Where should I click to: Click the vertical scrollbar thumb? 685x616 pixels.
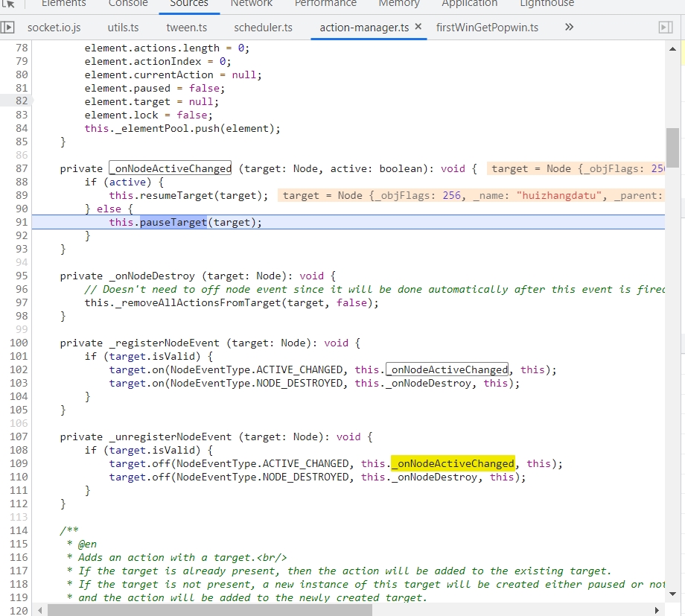[673, 147]
